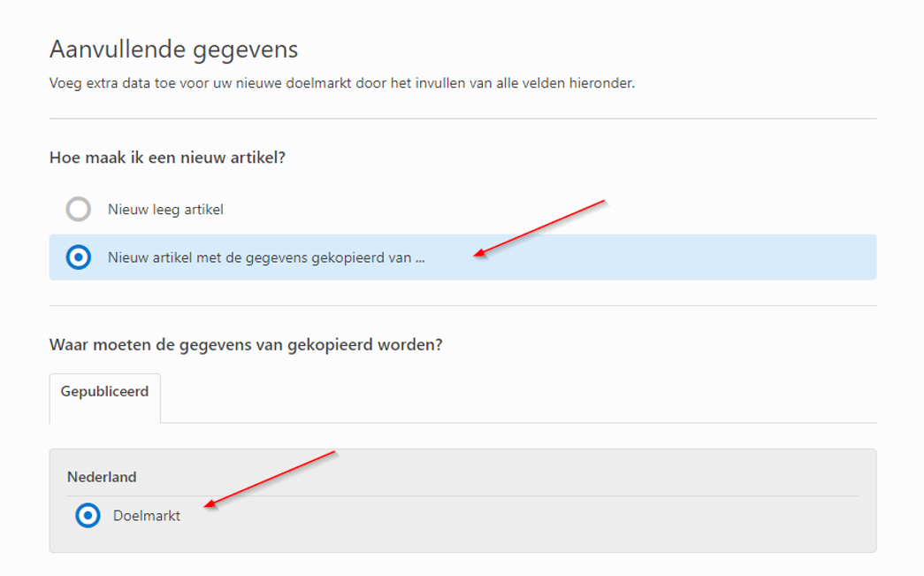
Task: Click the 'Voeg extra data toe' description text
Action: (342, 84)
